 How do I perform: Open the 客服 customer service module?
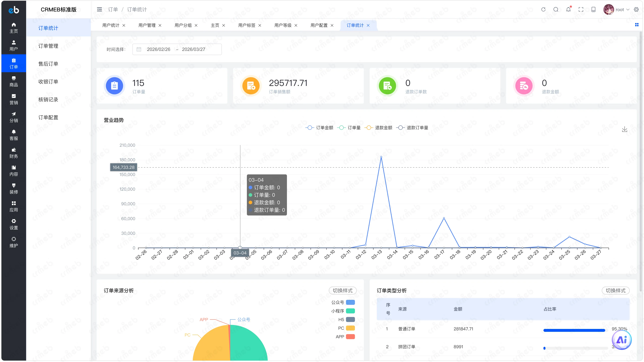13,135
